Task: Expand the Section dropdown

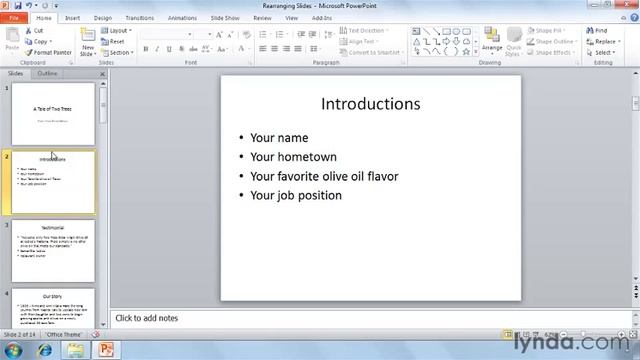Action: [118, 53]
